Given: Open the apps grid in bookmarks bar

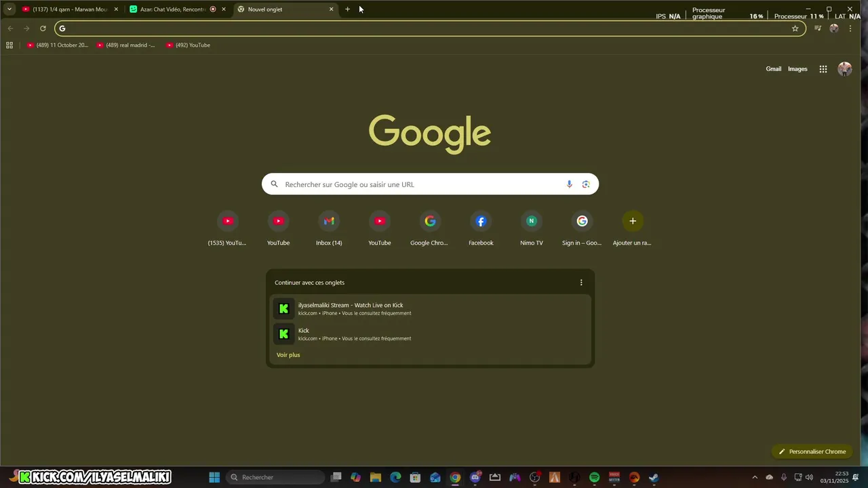Looking at the screenshot, I should point(9,45).
